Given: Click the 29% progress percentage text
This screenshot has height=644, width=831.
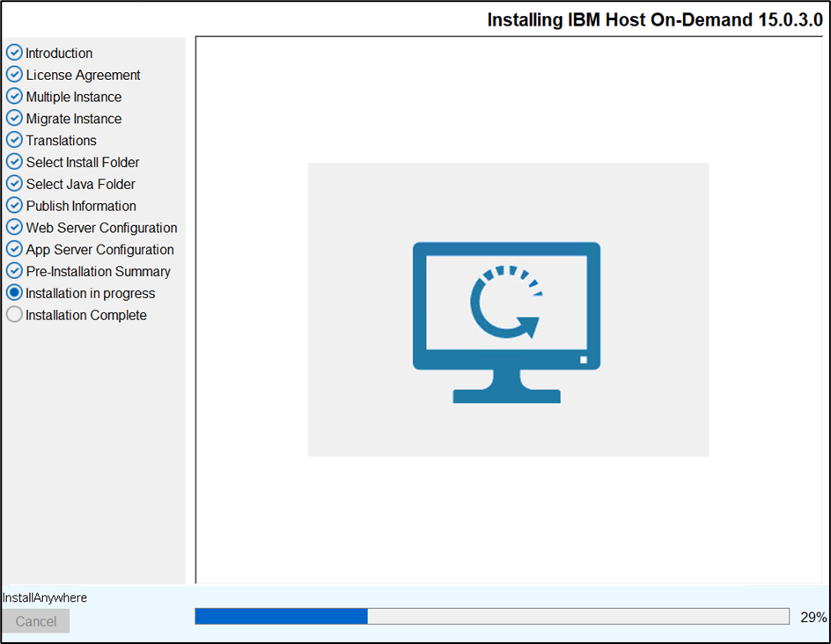Looking at the screenshot, I should point(813,618).
